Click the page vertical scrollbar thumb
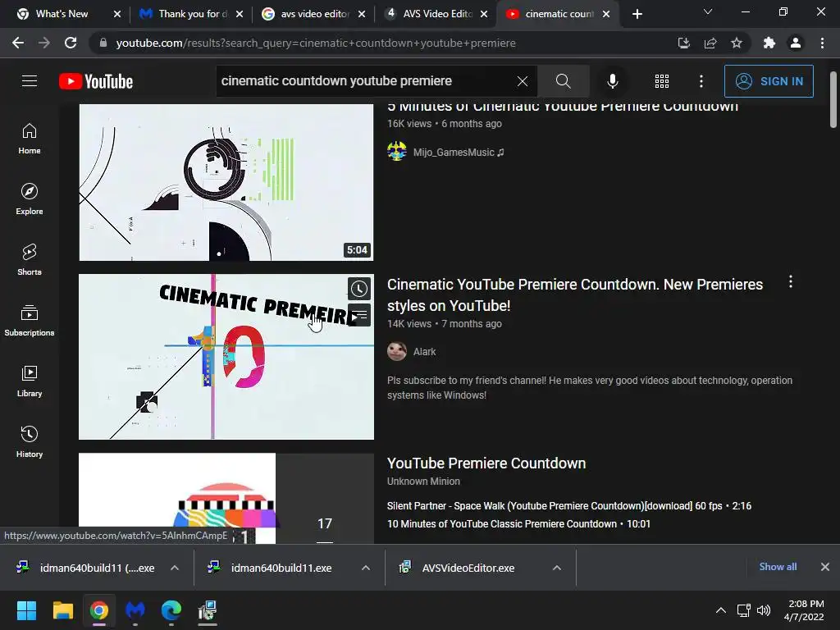Screen dimensions: 840x630 pos(833,99)
